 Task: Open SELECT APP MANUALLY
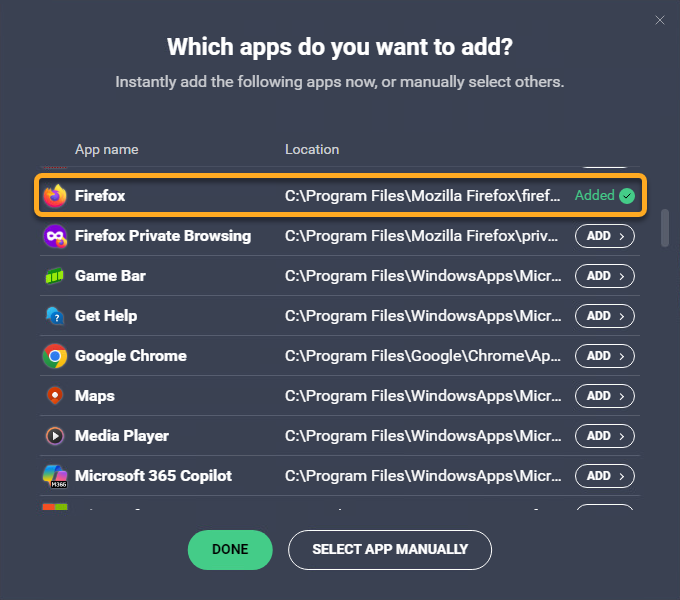click(x=390, y=549)
